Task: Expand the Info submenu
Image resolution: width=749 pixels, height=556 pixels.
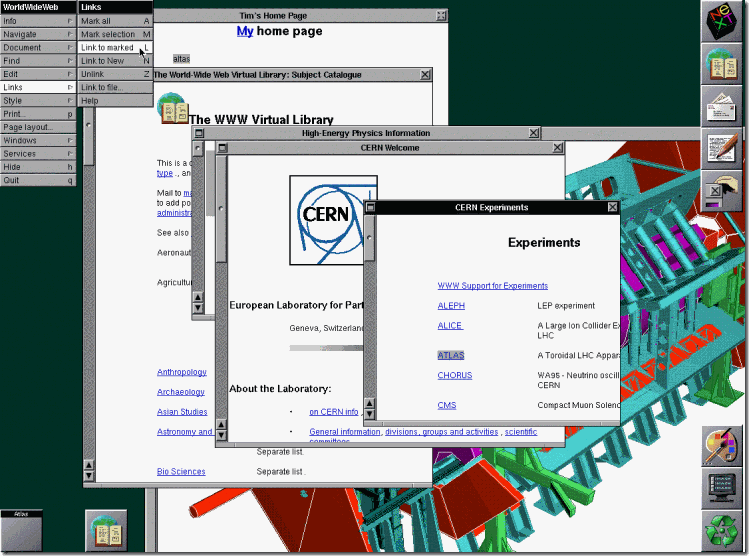Action: tap(38, 21)
